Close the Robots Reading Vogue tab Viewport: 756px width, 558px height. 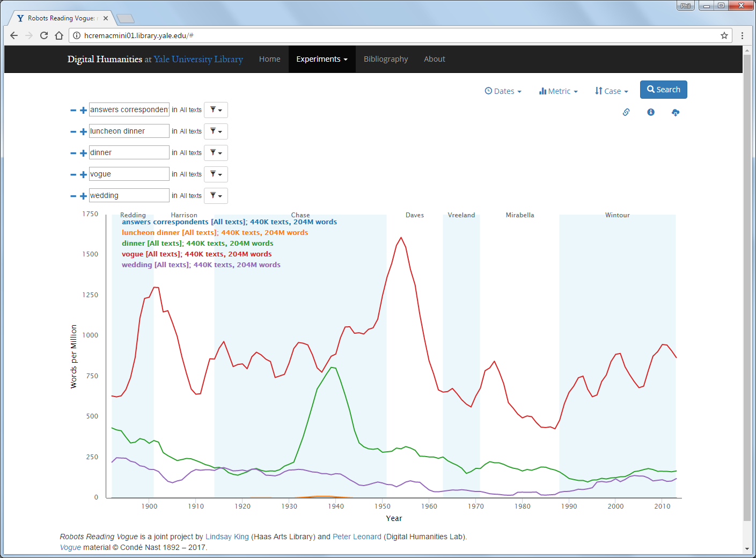click(106, 18)
